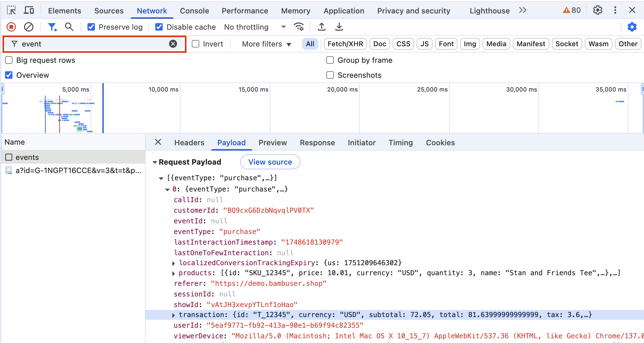Uncheck the Overview option
644x343 pixels.
click(x=9, y=75)
